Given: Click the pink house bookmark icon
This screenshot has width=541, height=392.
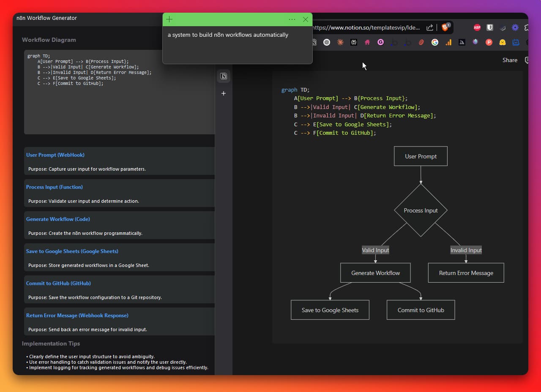Looking at the screenshot, I should tap(367, 42).
